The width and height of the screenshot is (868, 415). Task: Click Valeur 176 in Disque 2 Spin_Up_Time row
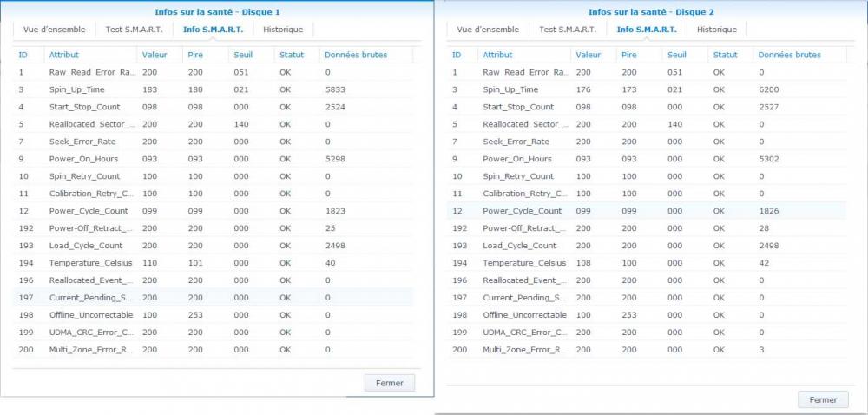point(583,89)
